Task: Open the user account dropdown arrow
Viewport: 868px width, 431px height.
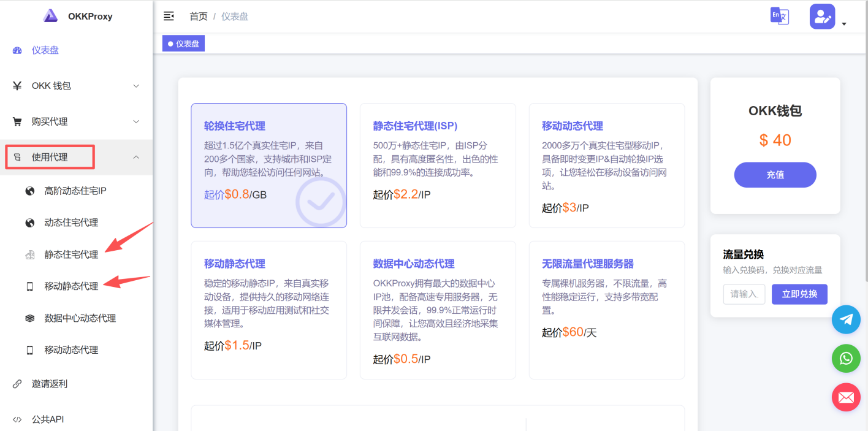Action: pyautogui.click(x=844, y=24)
